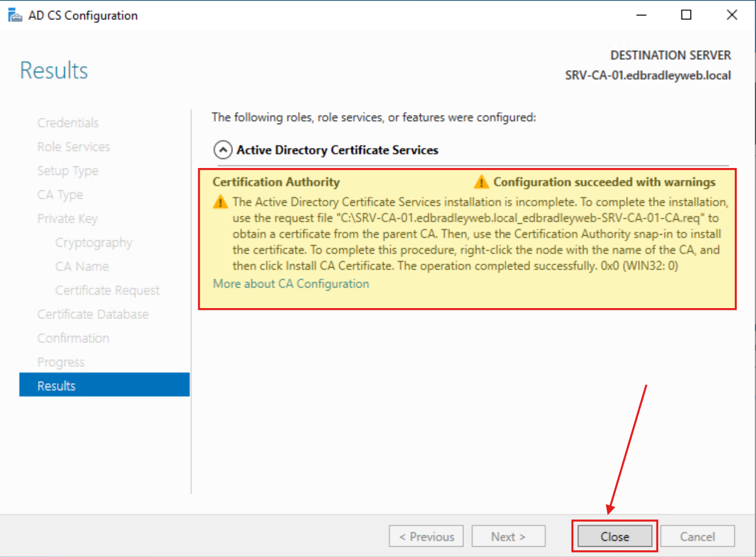Click the warning icon beside Configuration succeeded
The height and width of the screenshot is (557, 756).
click(x=481, y=182)
